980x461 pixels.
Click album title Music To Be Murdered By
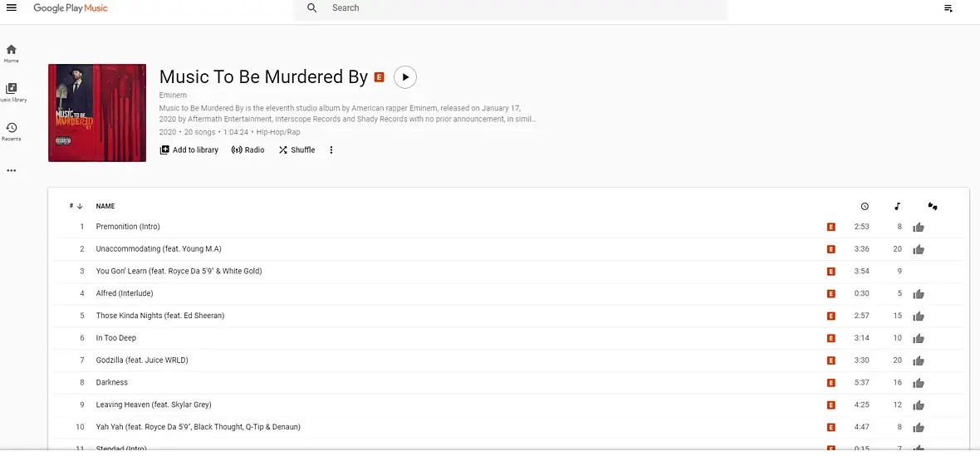263,76
